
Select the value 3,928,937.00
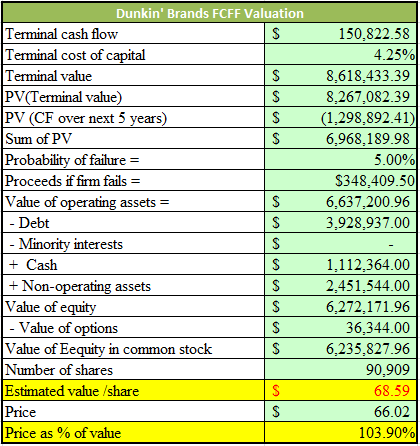368,223
